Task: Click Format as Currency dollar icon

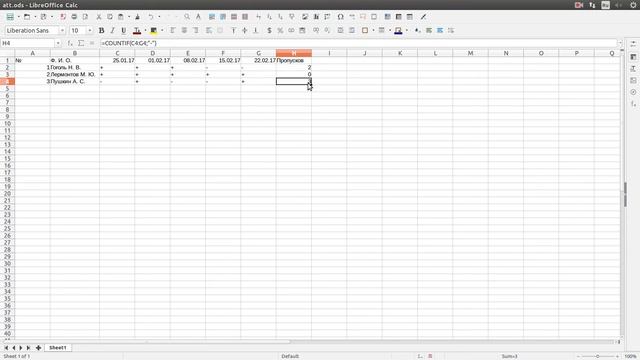Action: tap(269, 30)
